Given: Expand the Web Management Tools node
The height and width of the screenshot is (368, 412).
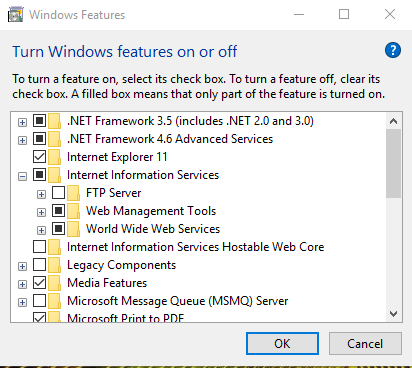Looking at the screenshot, I should pos(41,212).
